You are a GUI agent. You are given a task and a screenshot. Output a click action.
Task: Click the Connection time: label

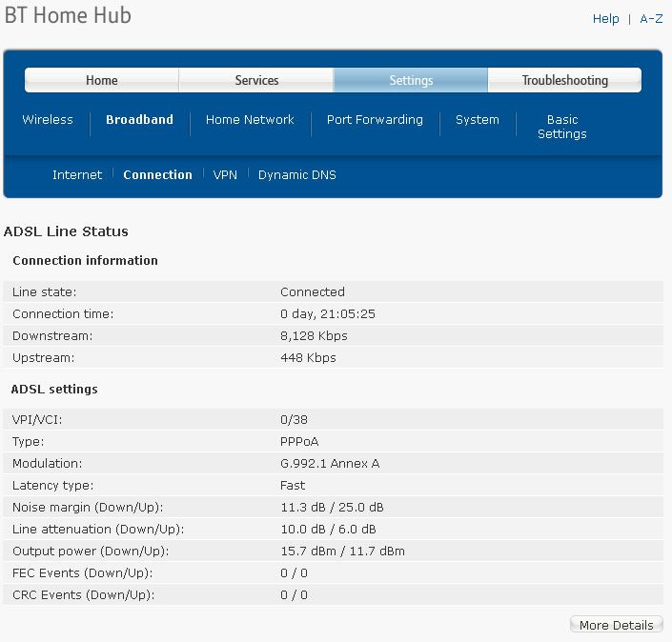pos(63,314)
